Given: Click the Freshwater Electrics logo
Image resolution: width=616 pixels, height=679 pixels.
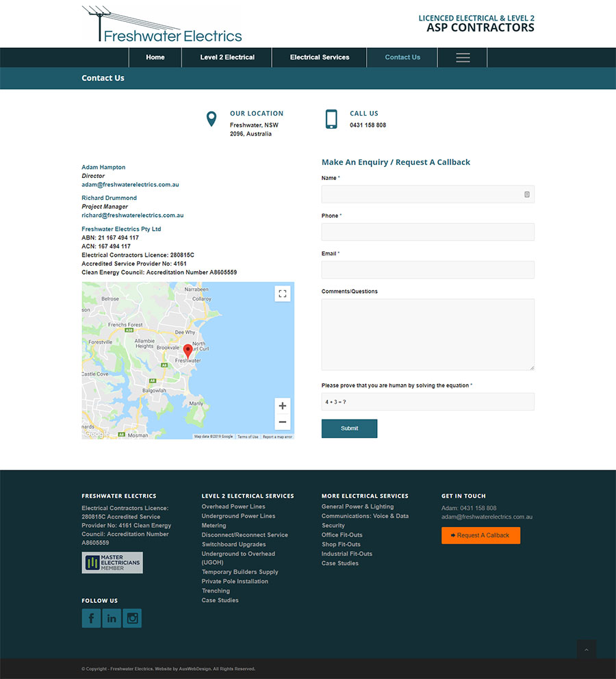Looking at the screenshot, I should point(162,24).
